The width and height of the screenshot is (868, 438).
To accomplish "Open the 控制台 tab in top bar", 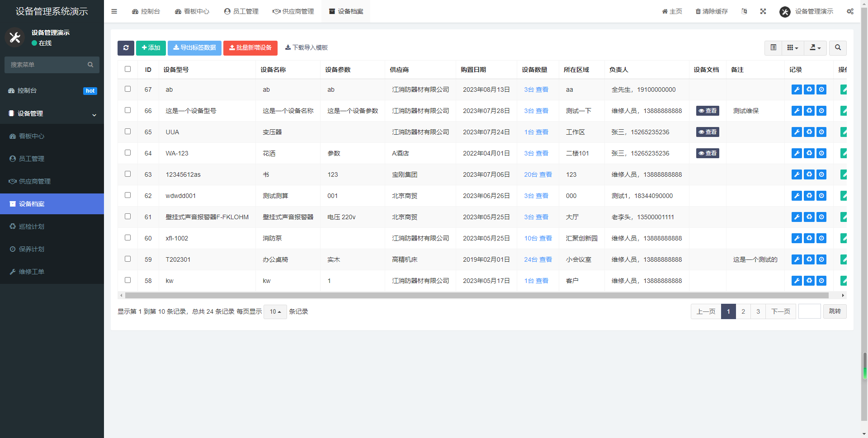I will 146,11.
